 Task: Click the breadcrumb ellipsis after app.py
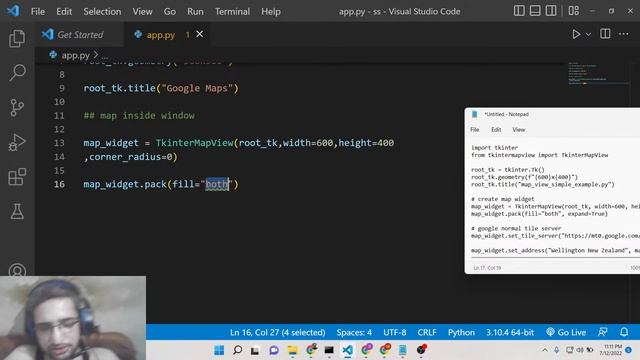pos(105,56)
